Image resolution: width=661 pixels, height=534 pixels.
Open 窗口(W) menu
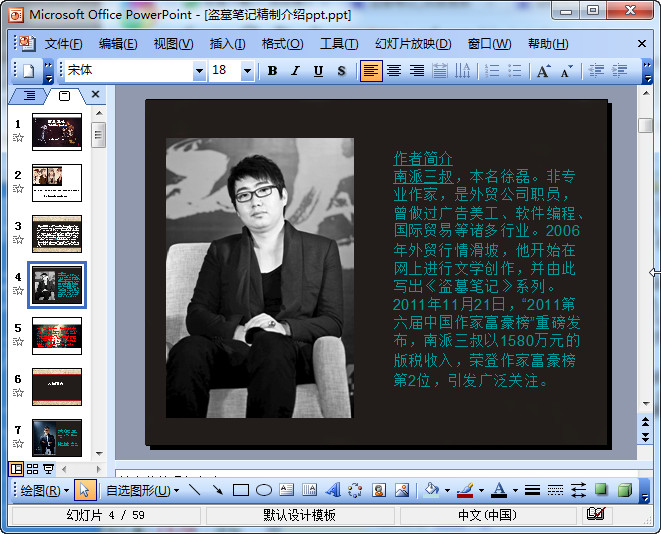pos(489,44)
